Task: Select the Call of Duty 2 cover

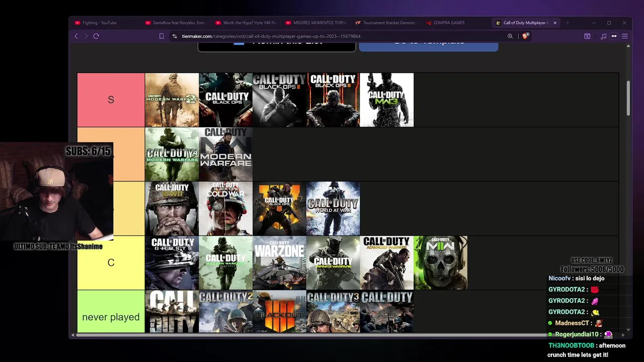Action: tap(226, 312)
